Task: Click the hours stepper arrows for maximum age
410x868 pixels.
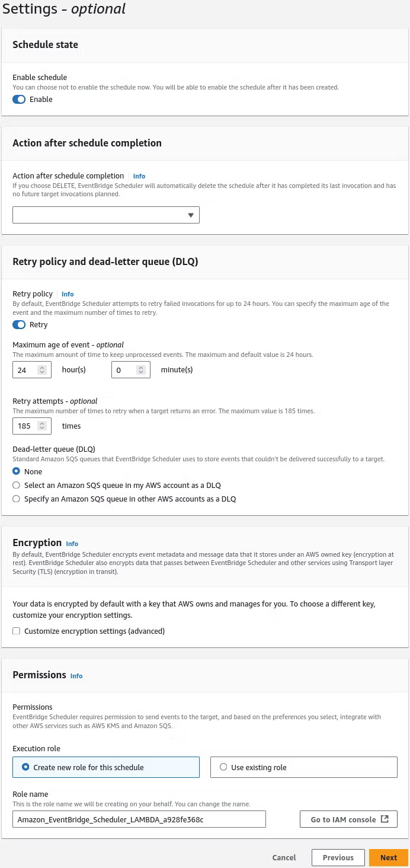Action: (42, 370)
